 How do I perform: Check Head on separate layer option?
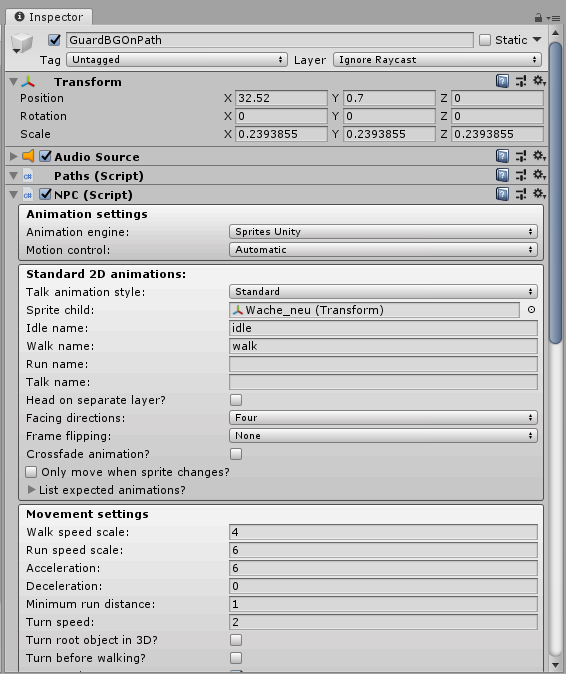(x=236, y=400)
